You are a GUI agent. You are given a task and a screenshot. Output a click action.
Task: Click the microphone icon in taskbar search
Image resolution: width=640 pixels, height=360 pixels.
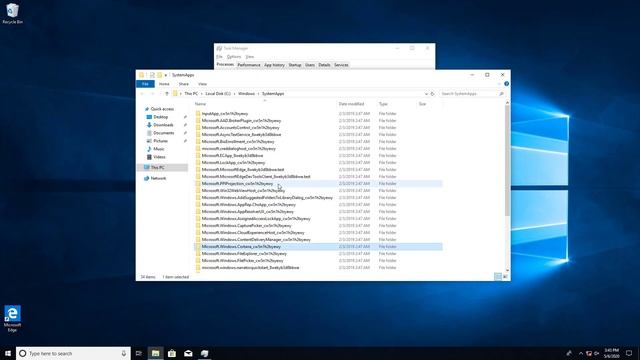(x=124, y=353)
